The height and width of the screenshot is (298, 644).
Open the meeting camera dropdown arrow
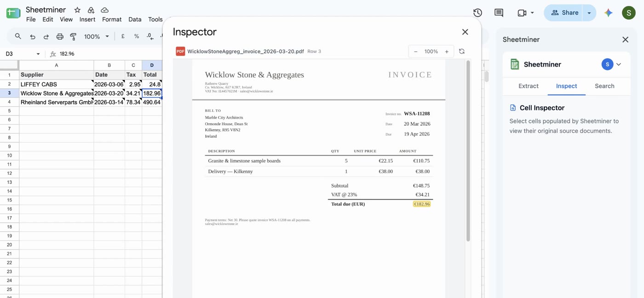click(533, 13)
